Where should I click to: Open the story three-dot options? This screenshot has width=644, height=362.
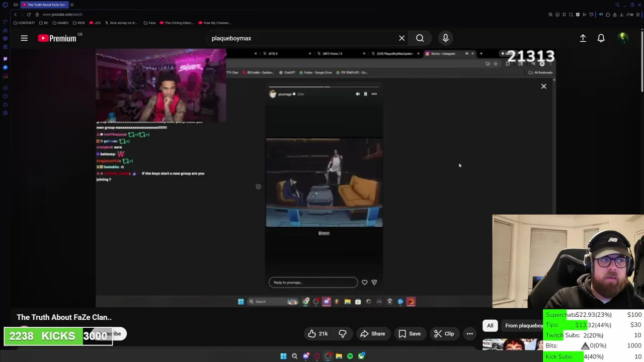pos(374,94)
